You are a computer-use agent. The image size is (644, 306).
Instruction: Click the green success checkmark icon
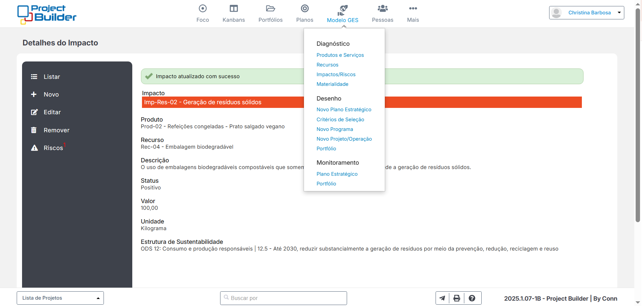click(149, 76)
